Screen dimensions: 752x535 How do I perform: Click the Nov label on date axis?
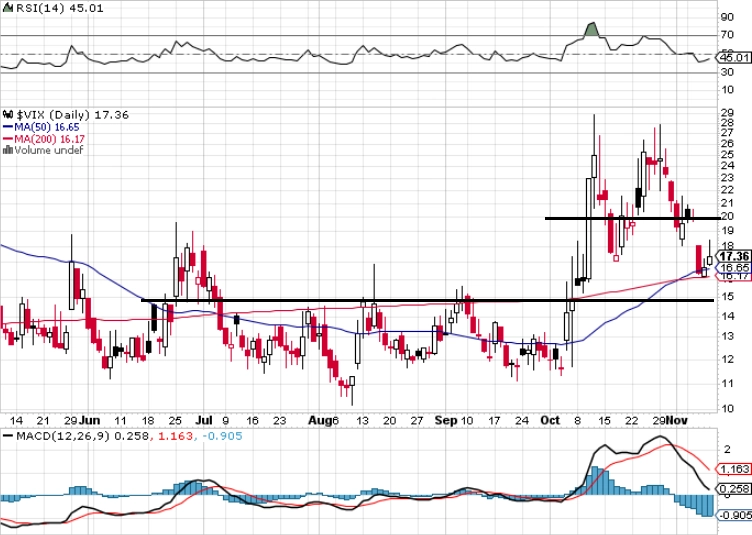(677, 420)
